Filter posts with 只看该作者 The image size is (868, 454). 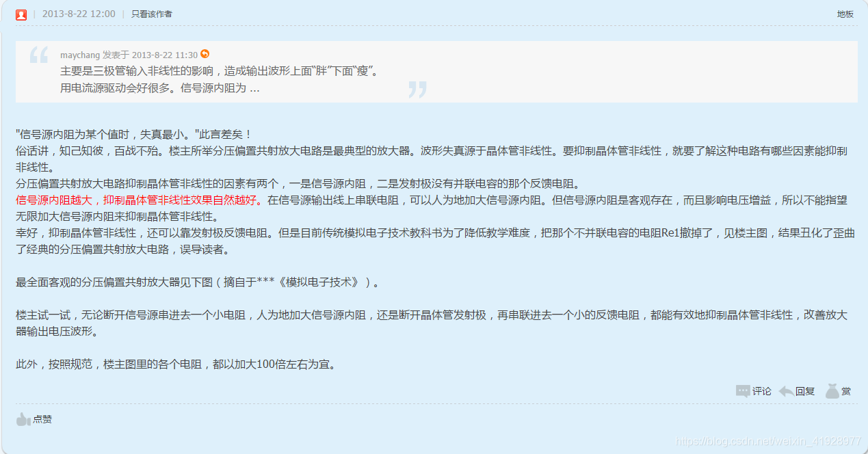tap(152, 14)
